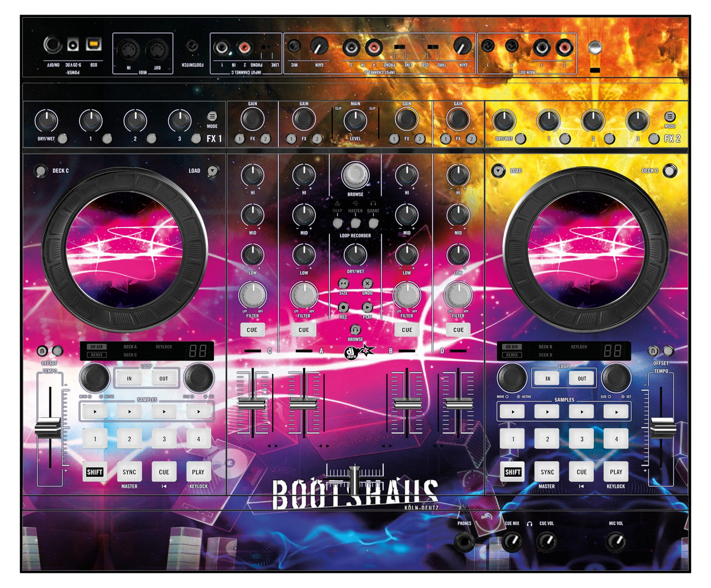The image size is (711, 588).
Task: Toggle the FX 2 Mode button
Action: coord(670,116)
